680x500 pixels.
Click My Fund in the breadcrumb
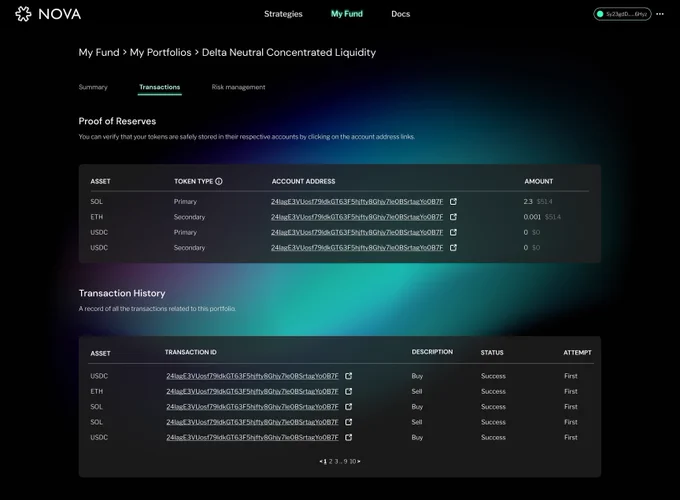pyautogui.click(x=99, y=52)
